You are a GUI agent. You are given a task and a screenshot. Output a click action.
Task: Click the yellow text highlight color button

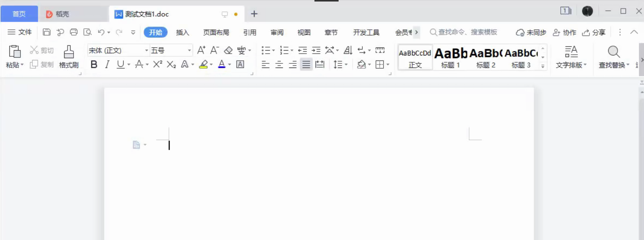pos(203,65)
